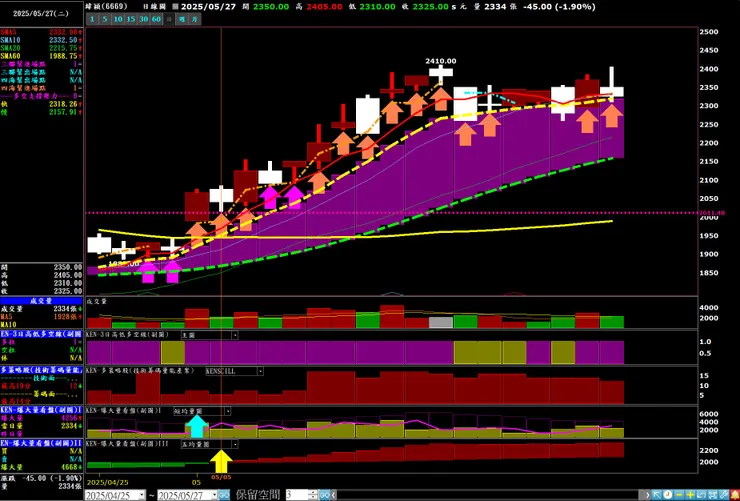Click the SMA10 indicator label
The height and width of the screenshot is (501, 740).
point(10,40)
